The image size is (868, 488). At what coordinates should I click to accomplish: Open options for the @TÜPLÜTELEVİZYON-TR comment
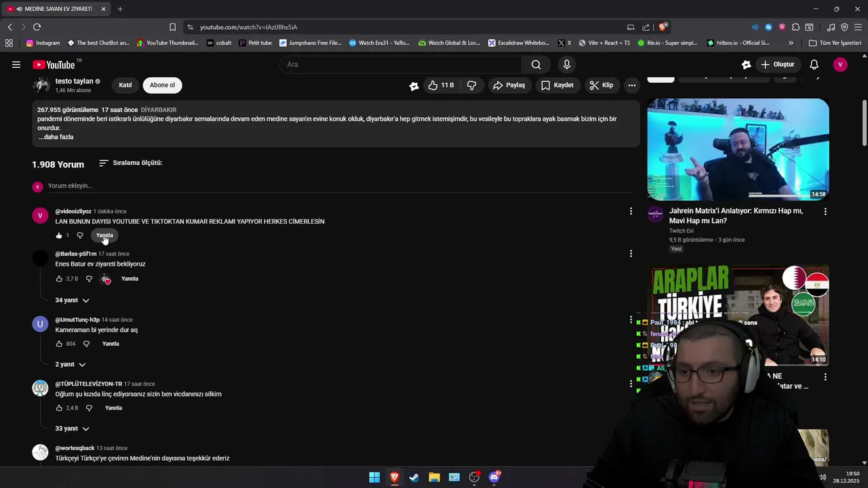631,384
